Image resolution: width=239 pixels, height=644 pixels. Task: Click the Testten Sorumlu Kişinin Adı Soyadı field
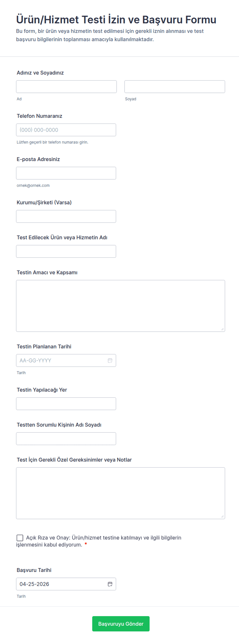click(x=66, y=439)
